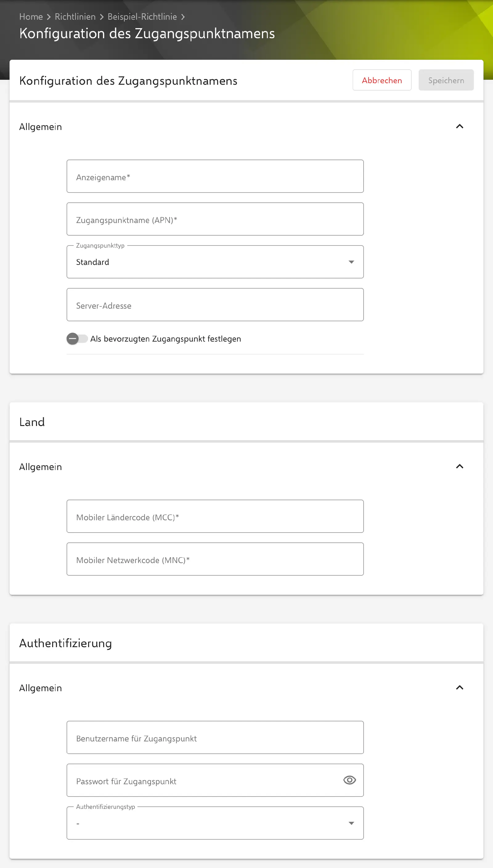Click 'Als bevorzugten Zugangspunkt festlegen' label
The image size is (493, 868).
point(165,339)
